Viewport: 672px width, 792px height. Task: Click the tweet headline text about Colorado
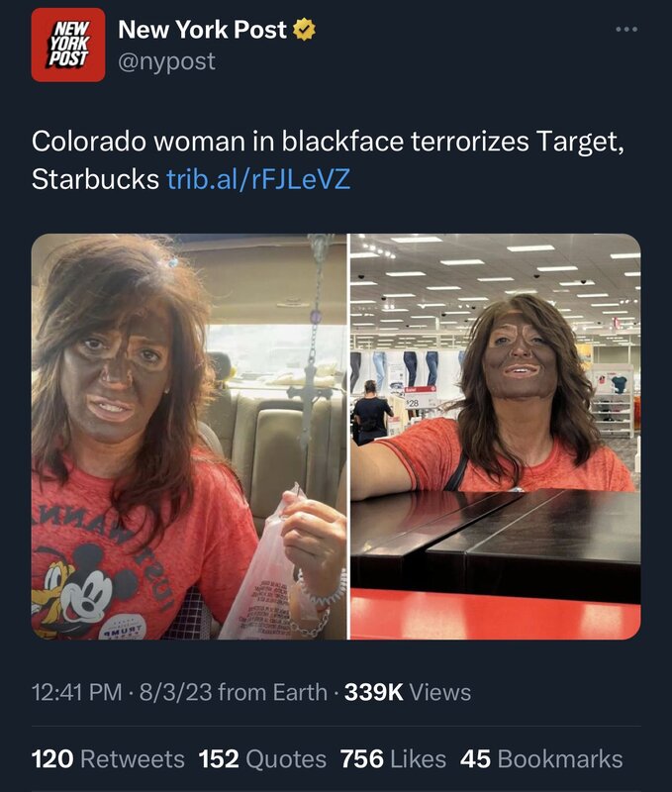[329, 159]
